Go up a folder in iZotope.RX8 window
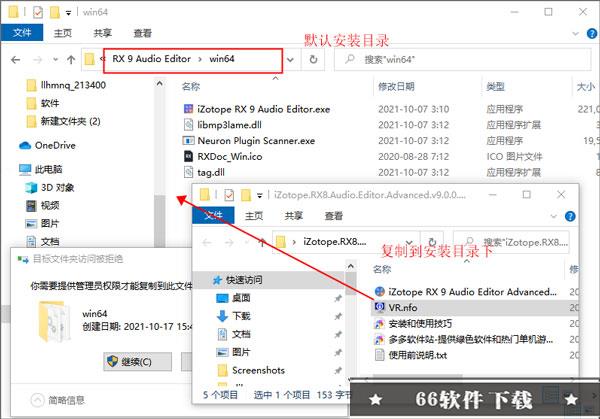This screenshot has width=600, height=419. click(262, 243)
